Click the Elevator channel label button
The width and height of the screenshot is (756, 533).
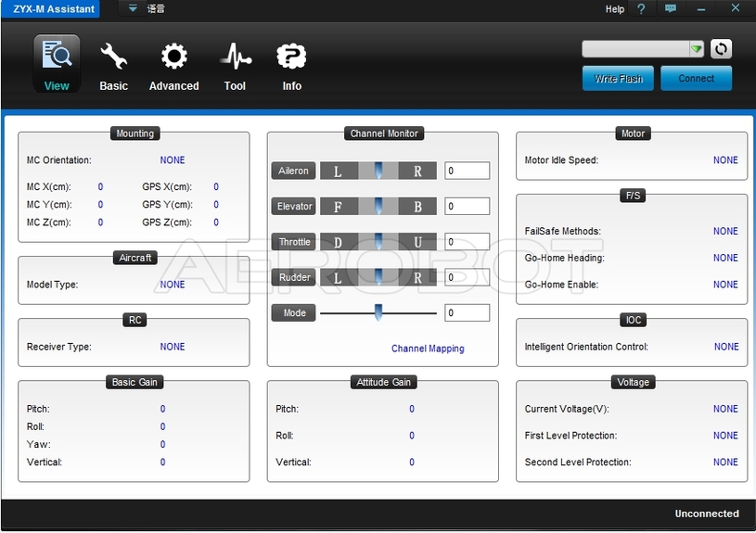[294, 206]
